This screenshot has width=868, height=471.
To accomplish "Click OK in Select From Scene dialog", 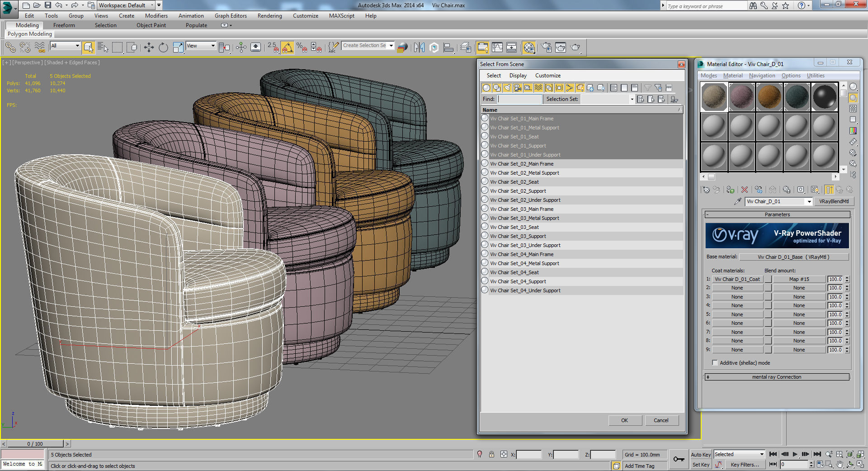I will pyautogui.click(x=624, y=420).
